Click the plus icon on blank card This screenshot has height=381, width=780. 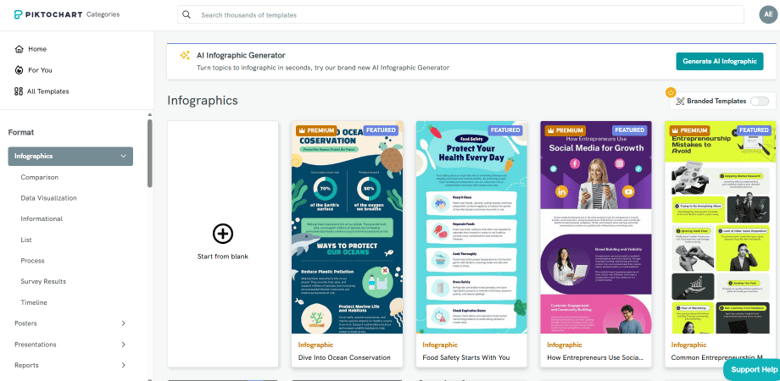(223, 233)
